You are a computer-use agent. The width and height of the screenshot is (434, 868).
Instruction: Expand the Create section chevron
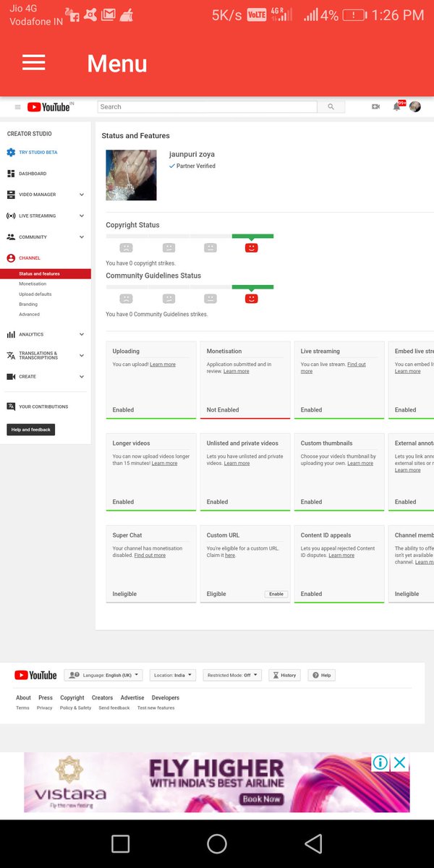82,377
